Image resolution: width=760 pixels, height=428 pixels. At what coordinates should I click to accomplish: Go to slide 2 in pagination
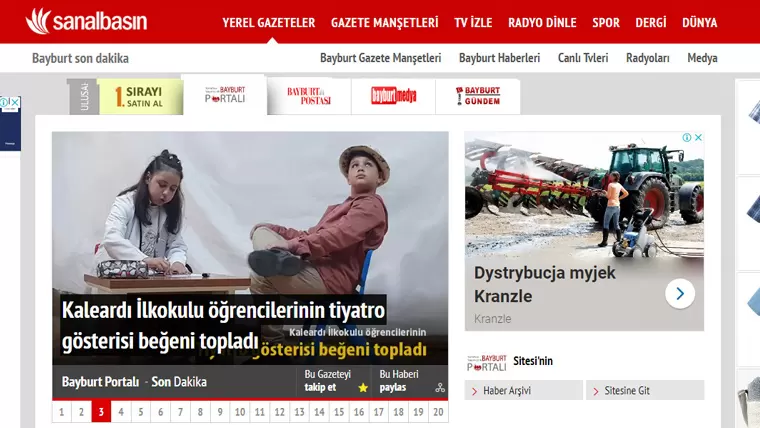81,412
